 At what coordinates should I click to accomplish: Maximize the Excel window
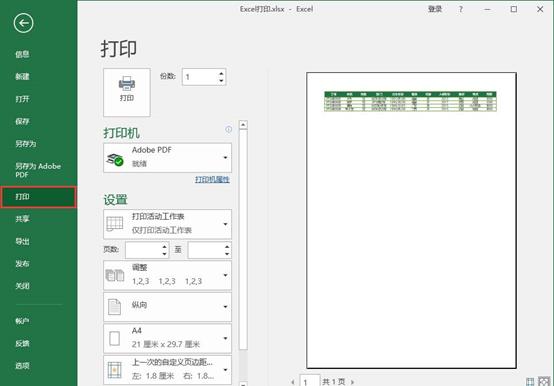coord(514,9)
